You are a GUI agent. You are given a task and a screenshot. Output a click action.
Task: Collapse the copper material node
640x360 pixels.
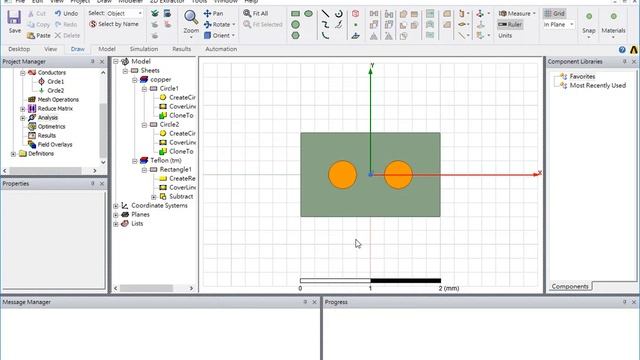(x=134, y=80)
